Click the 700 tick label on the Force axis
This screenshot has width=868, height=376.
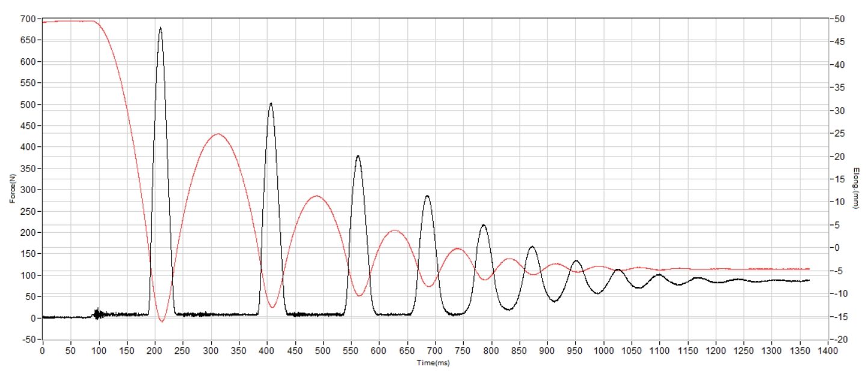pos(30,19)
